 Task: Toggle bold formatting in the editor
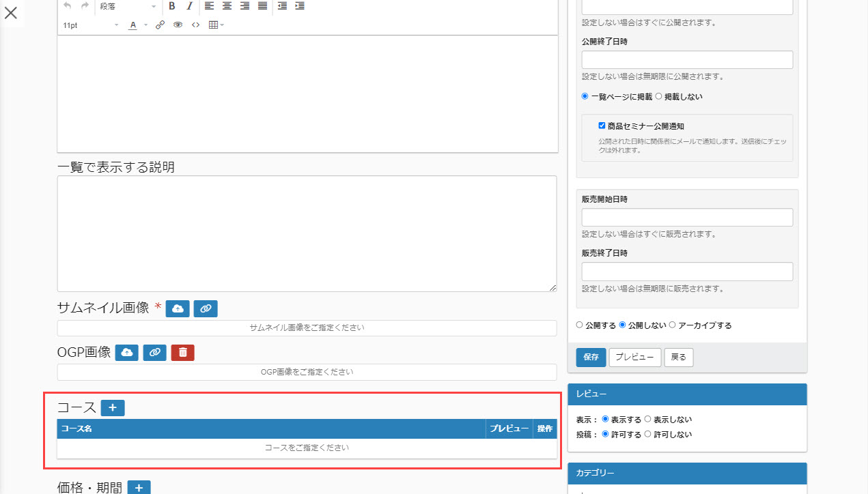point(172,6)
